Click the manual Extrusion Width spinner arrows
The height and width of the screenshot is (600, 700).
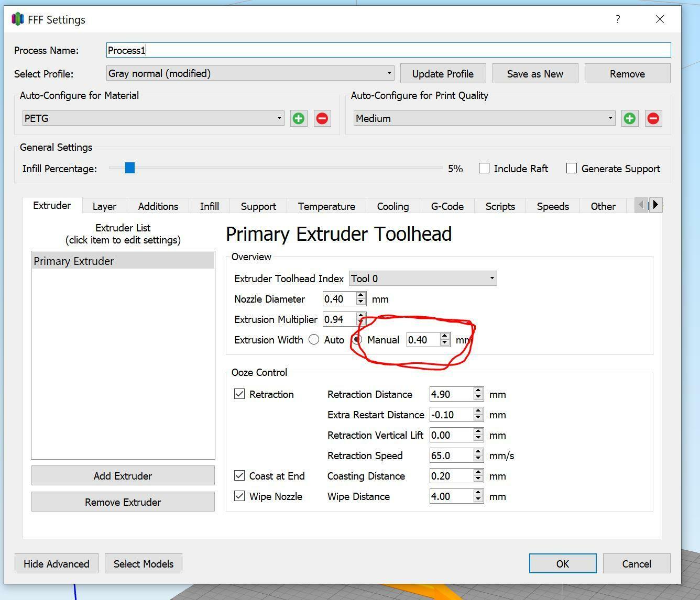coord(444,340)
